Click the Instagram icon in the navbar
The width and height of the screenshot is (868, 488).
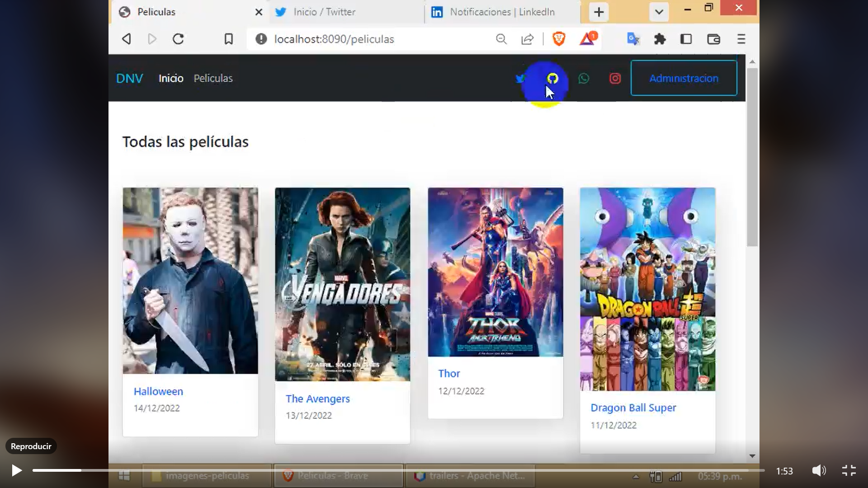pyautogui.click(x=615, y=78)
